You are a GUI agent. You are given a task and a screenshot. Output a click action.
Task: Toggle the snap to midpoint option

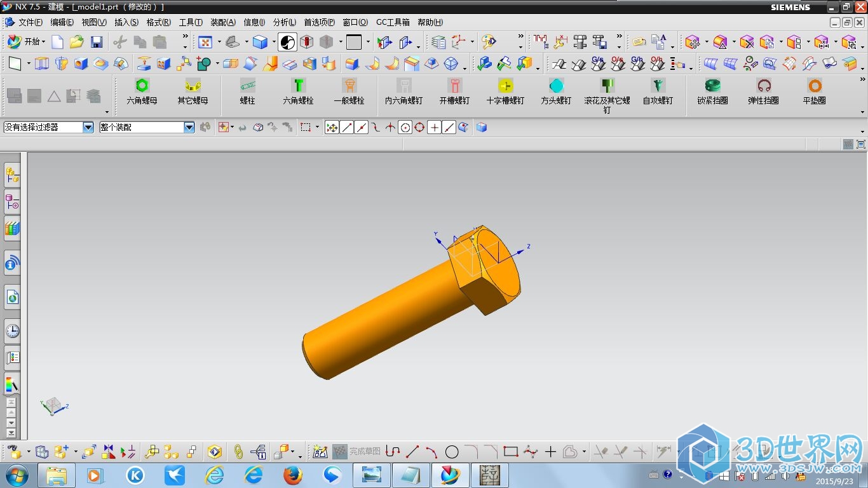pos(361,127)
